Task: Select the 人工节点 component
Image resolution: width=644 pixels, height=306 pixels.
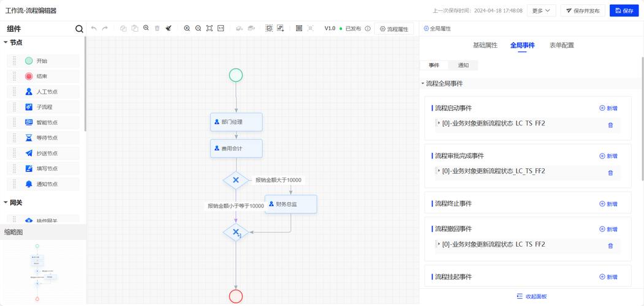Action: pos(43,91)
